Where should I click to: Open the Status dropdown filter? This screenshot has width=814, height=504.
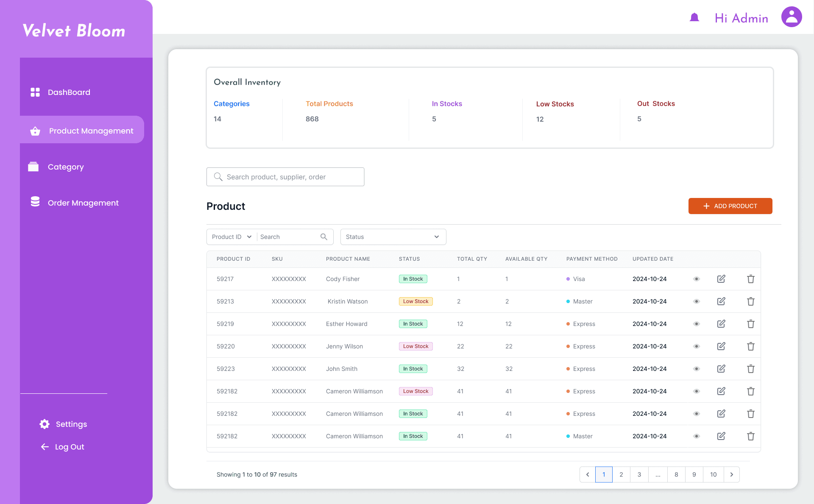[393, 237]
